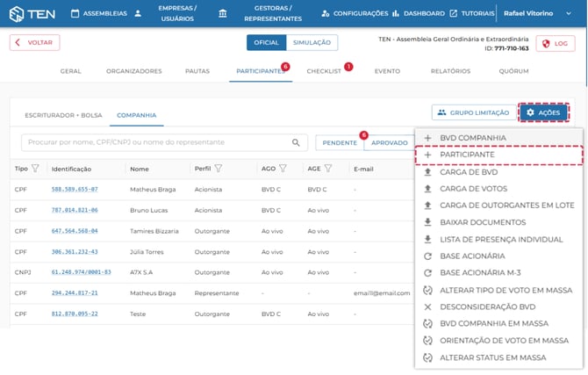588x375 pixels.
Task: Toggle the Pendente status filter
Action: pyautogui.click(x=339, y=142)
